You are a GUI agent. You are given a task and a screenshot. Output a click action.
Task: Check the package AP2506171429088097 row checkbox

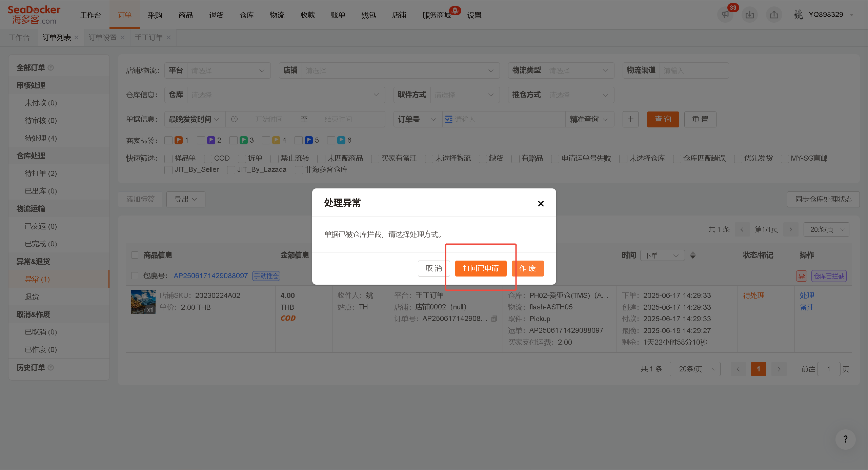coord(135,276)
